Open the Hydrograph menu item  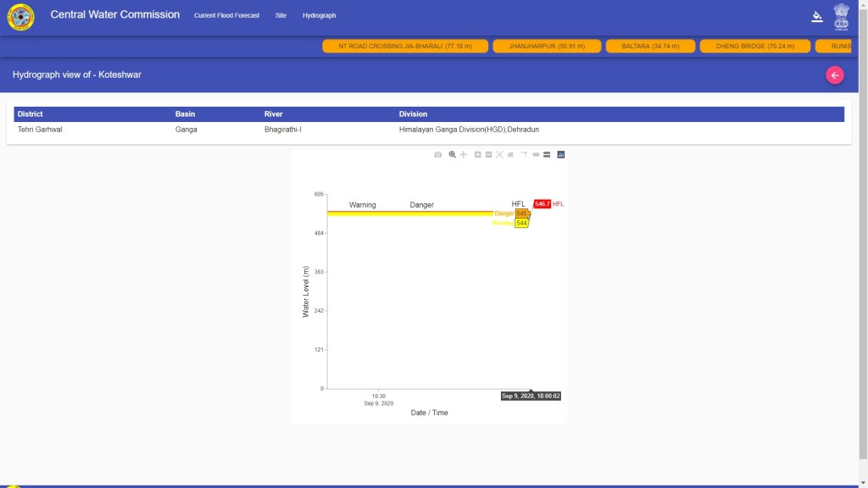(319, 15)
